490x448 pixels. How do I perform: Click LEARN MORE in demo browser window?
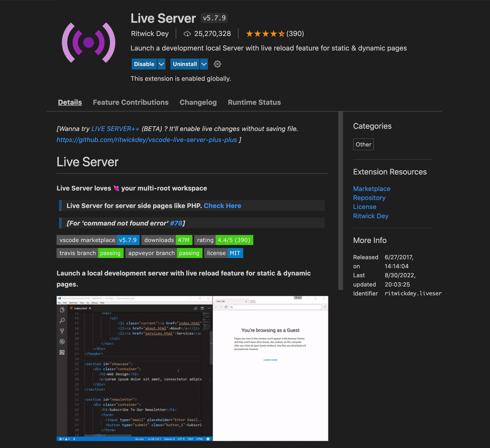[x=270, y=360]
